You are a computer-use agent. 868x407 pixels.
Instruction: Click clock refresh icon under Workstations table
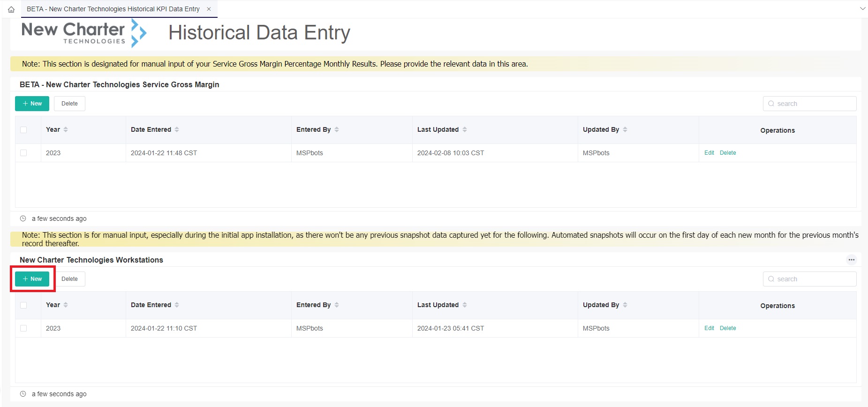point(23,394)
